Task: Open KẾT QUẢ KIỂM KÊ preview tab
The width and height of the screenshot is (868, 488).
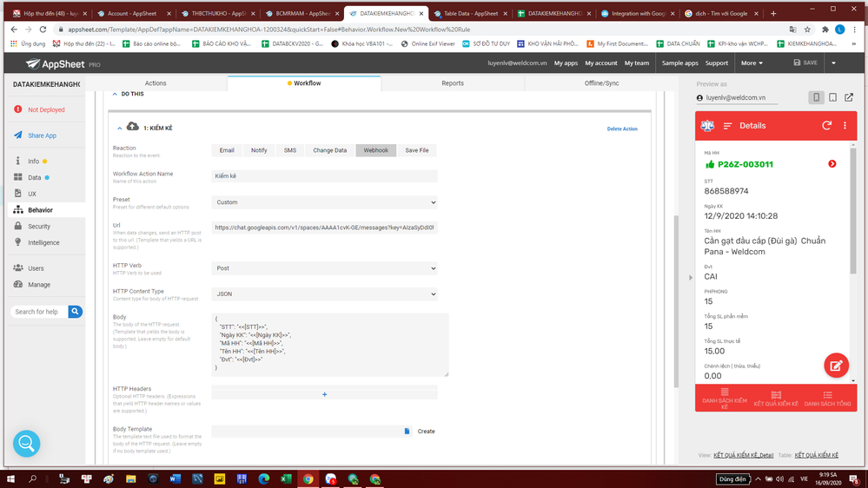Action: 776,399
